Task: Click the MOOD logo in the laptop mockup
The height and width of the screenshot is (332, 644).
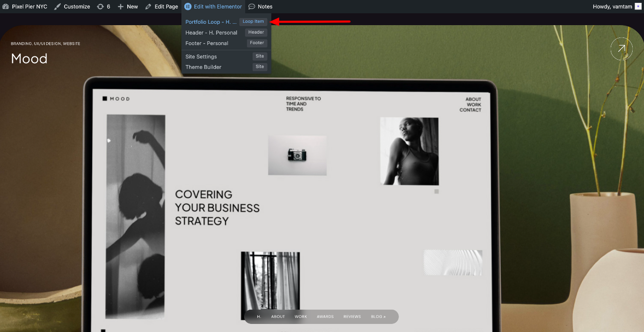Action: 116,99
